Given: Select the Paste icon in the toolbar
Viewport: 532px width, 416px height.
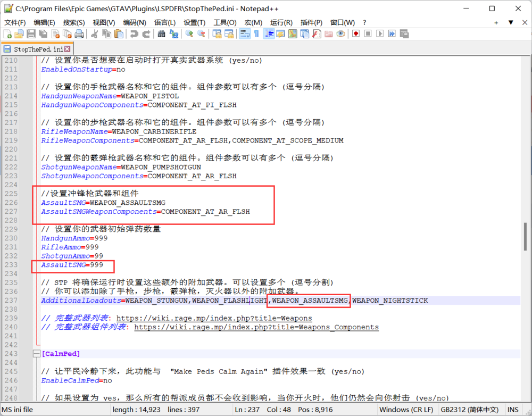Looking at the screenshot, I should pos(119,34).
